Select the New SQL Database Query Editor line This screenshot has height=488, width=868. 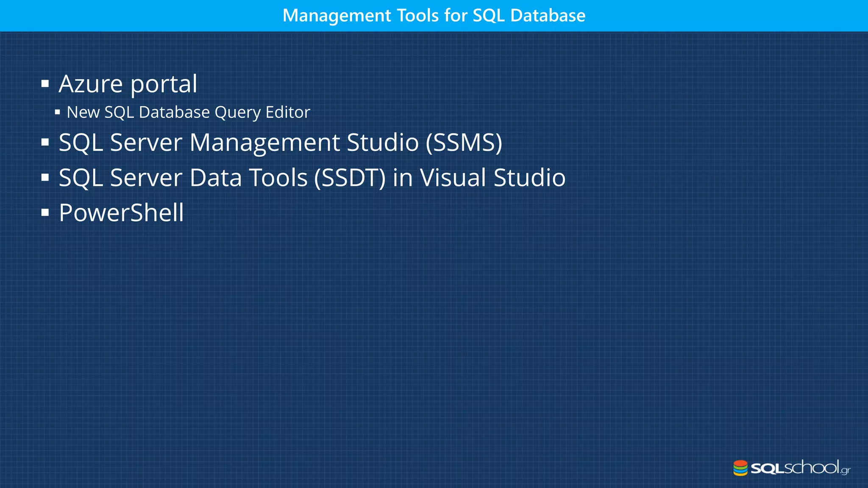coord(188,112)
